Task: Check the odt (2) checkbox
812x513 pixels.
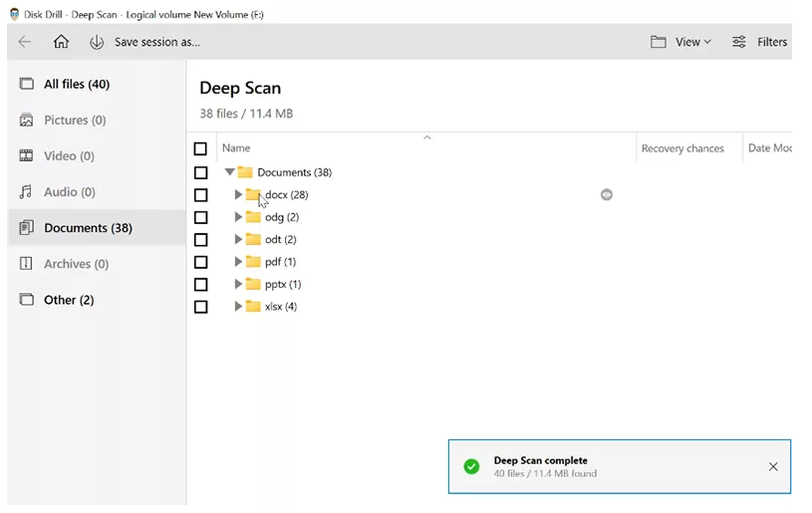Action: (x=200, y=240)
